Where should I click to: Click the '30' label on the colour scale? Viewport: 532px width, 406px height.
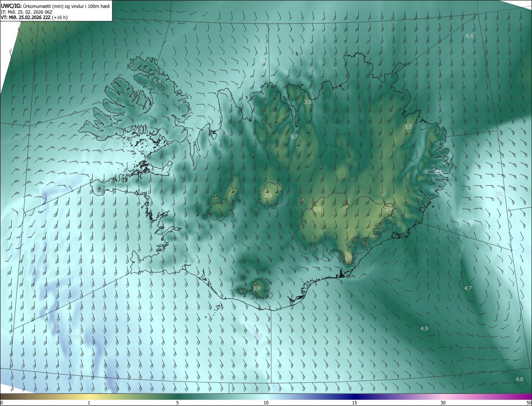(x=443, y=403)
